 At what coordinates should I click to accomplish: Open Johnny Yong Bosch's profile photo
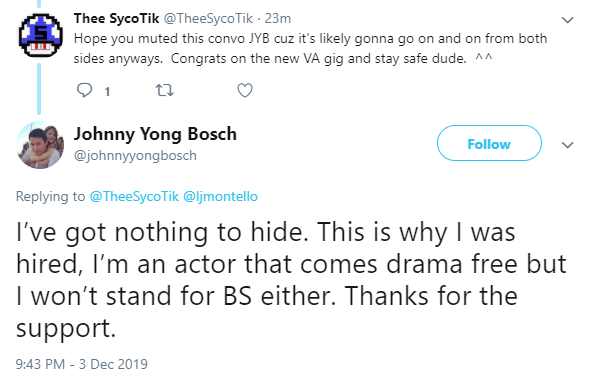click(x=40, y=145)
